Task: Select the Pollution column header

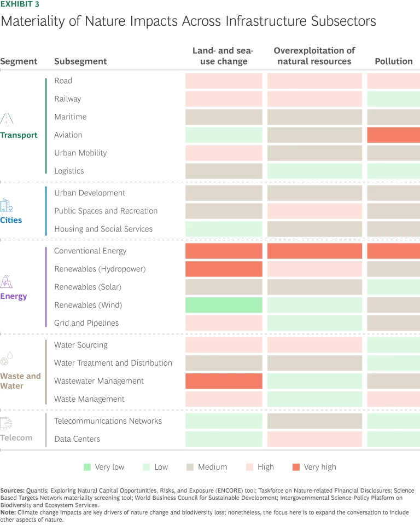Action: click(x=393, y=61)
